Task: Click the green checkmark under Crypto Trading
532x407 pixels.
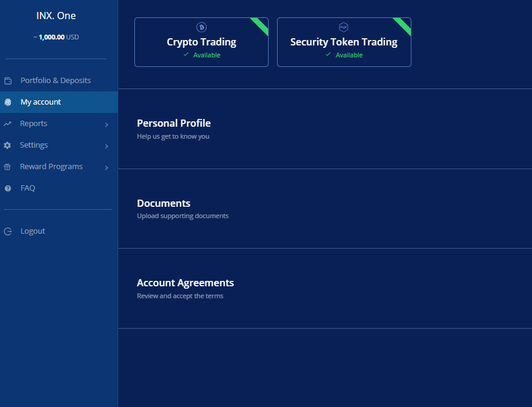Action: (186, 54)
